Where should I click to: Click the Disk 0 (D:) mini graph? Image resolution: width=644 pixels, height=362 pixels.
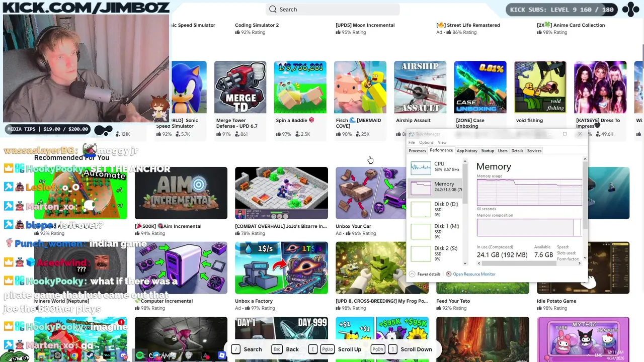(421, 209)
